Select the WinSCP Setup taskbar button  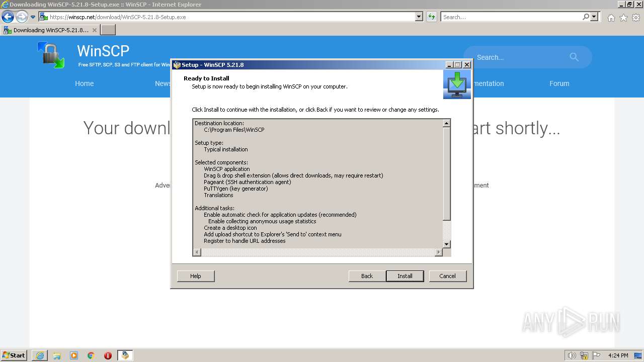click(125, 355)
